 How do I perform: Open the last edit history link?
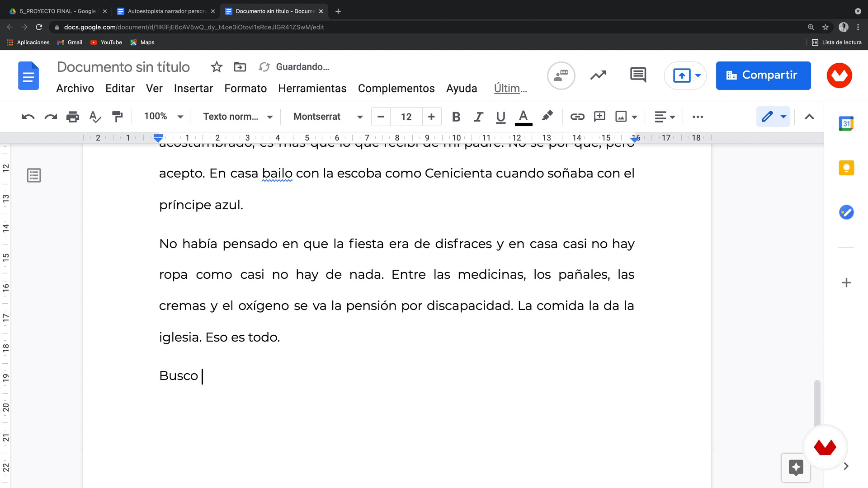pyautogui.click(x=510, y=88)
